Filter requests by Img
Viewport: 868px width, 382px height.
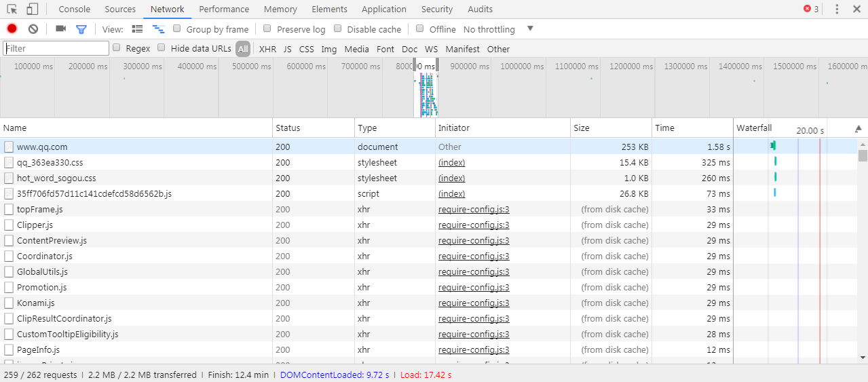pyautogui.click(x=329, y=49)
